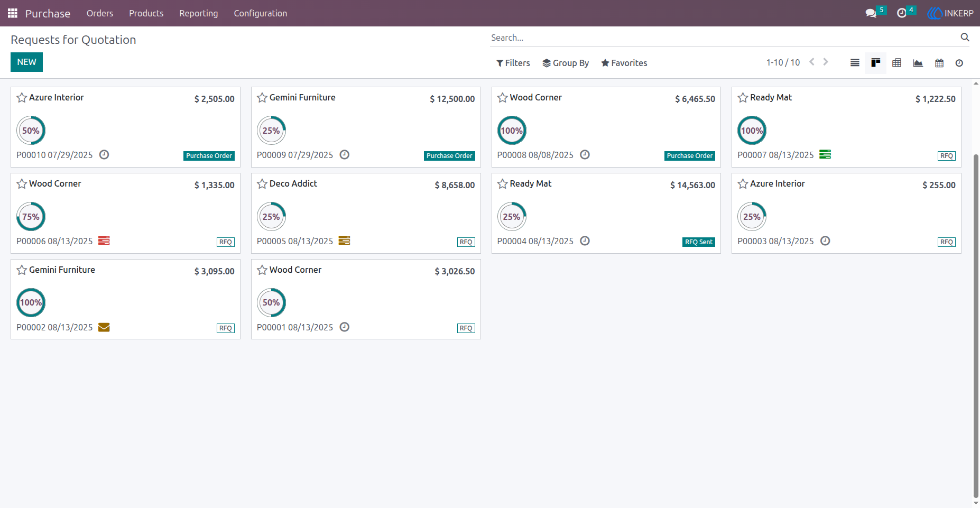The image size is (980, 508).
Task: Star the Wood Corner P00008 card
Action: click(x=503, y=97)
